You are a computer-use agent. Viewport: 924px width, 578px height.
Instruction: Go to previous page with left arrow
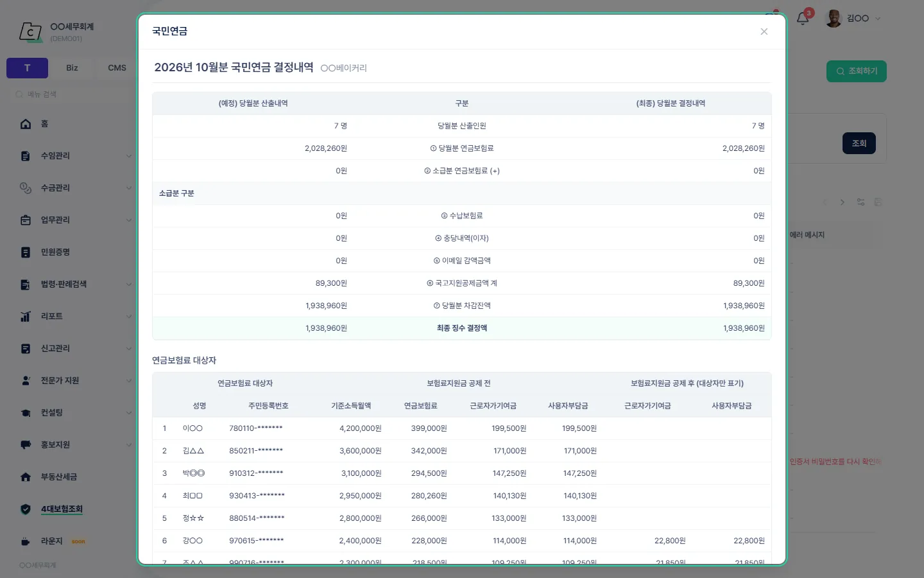[825, 202]
